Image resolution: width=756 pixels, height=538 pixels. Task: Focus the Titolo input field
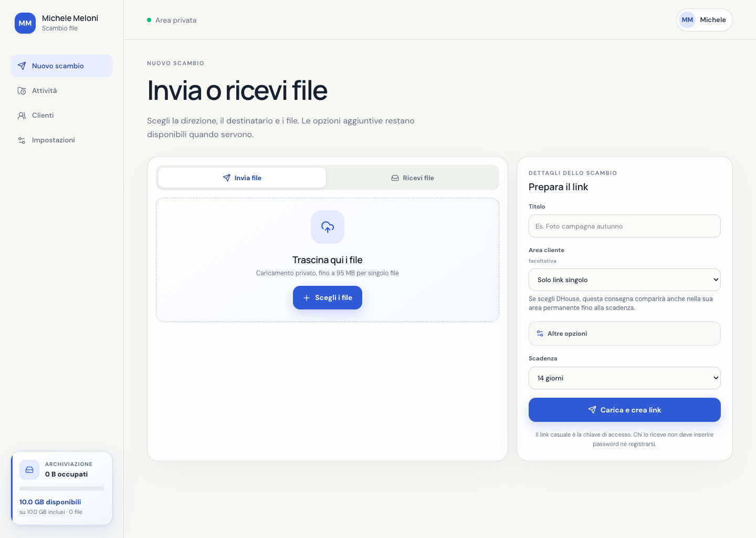point(625,226)
